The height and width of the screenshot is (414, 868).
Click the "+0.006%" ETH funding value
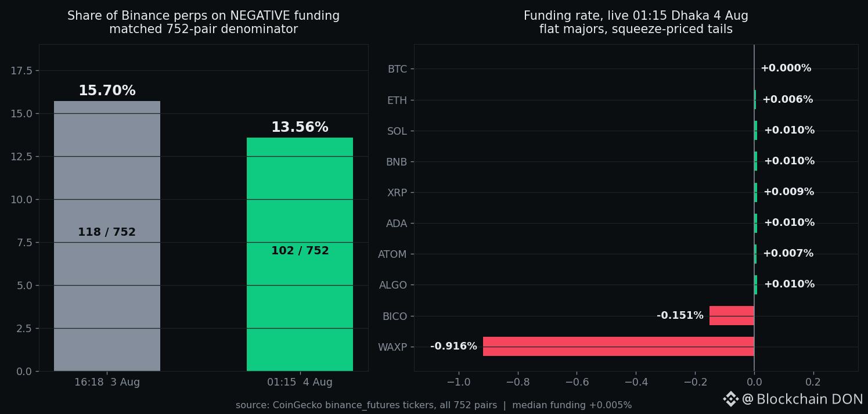tap(788, 100)
